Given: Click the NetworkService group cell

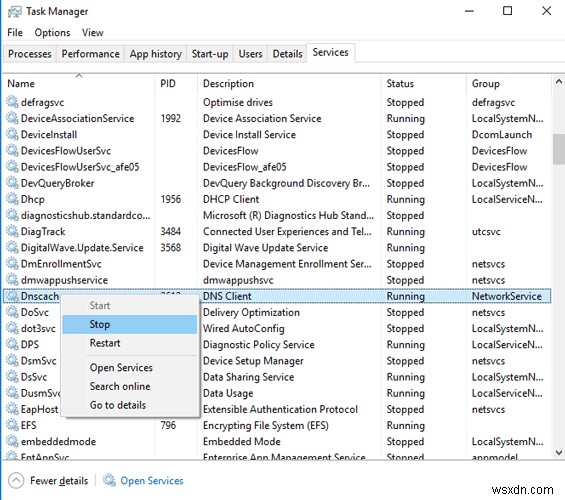Looking at the screenshot, I should point(507,296).
